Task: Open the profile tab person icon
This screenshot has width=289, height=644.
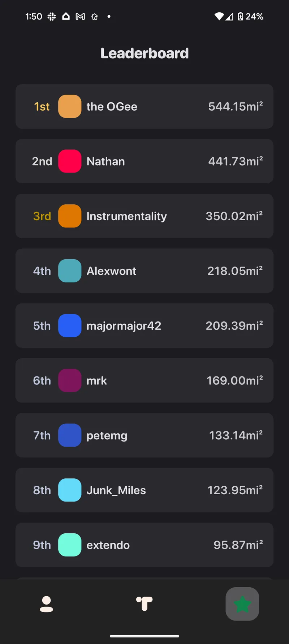Action: (46, 604)
